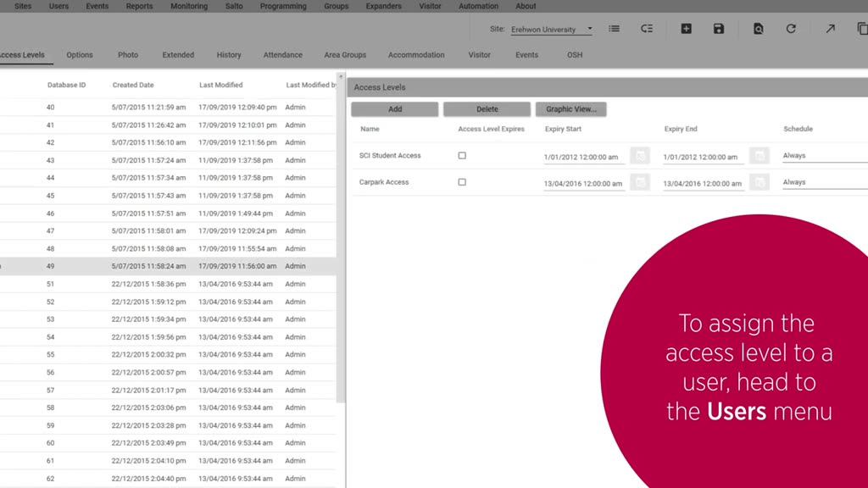Click the Delete access level button
This screenshot has width=868, height=488.
pos(487,109)
